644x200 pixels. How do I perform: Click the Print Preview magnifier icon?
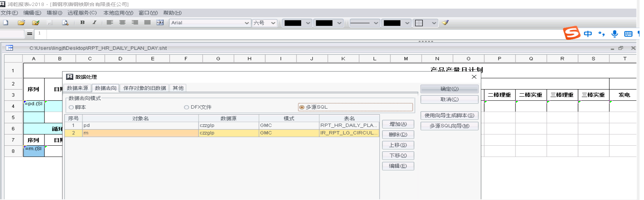pyautogui.click(x=65, y=23)
